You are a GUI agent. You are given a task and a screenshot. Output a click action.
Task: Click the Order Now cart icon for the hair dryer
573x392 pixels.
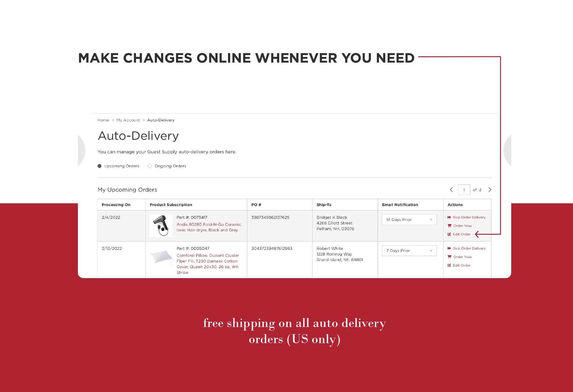click(x=449, y=226)
